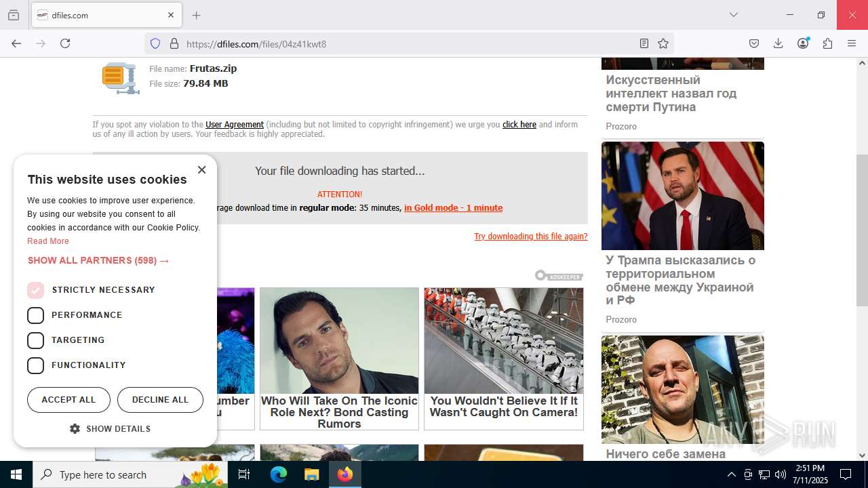Viewport: 868px width, 488px height.
Task: Expand the list all tabs chevron
Action: (x=733, y=15)
